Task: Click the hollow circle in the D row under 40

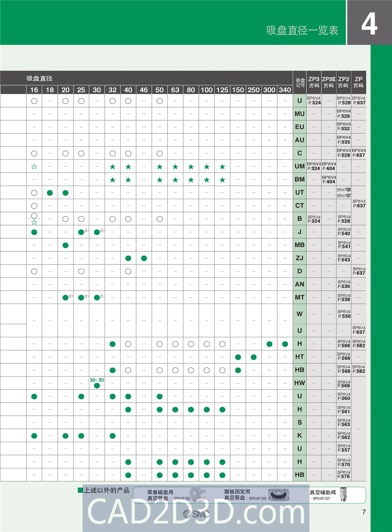Action: tap(128, 271)
